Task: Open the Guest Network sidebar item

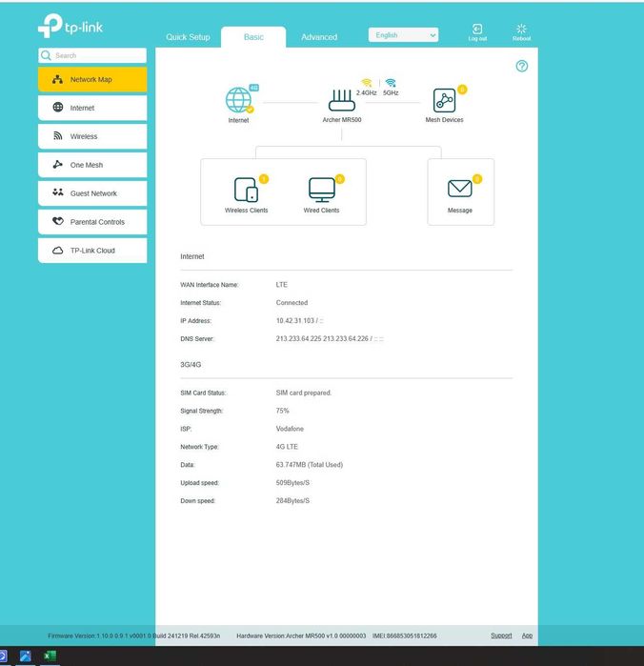Action: tap(92, 193)
